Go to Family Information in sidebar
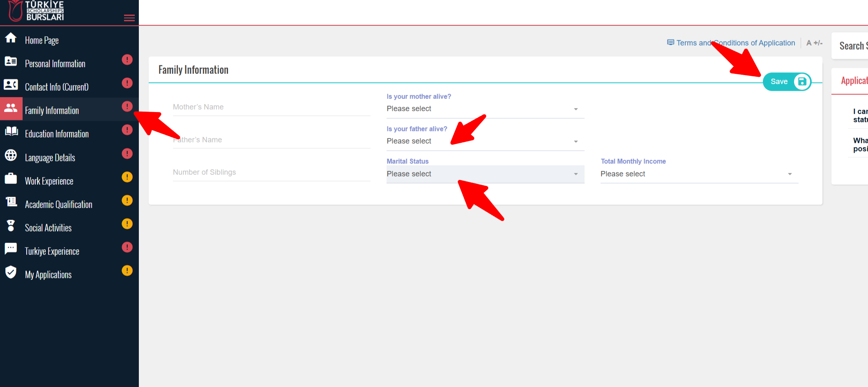The image size is (868, 387). click(52, 110)
